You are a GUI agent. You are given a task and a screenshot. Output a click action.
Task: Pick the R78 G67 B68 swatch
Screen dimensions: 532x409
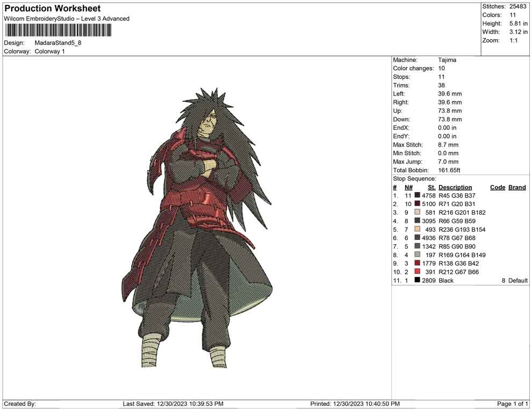[418, 238]
